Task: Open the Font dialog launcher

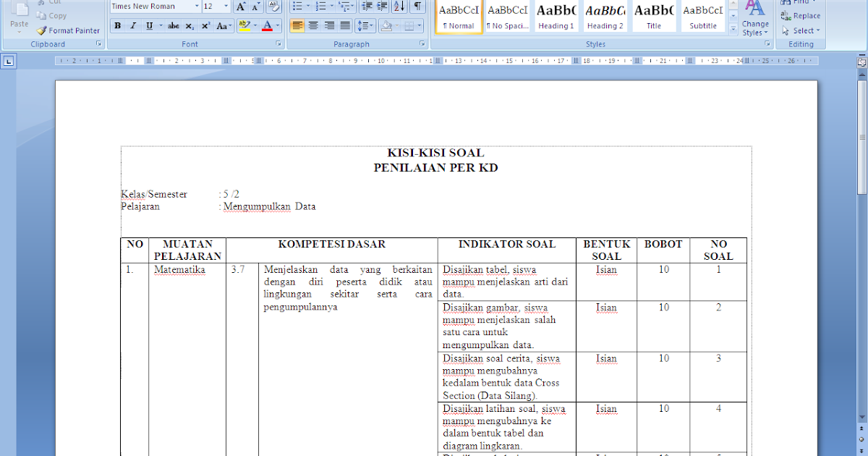Action: pos(278,44)
